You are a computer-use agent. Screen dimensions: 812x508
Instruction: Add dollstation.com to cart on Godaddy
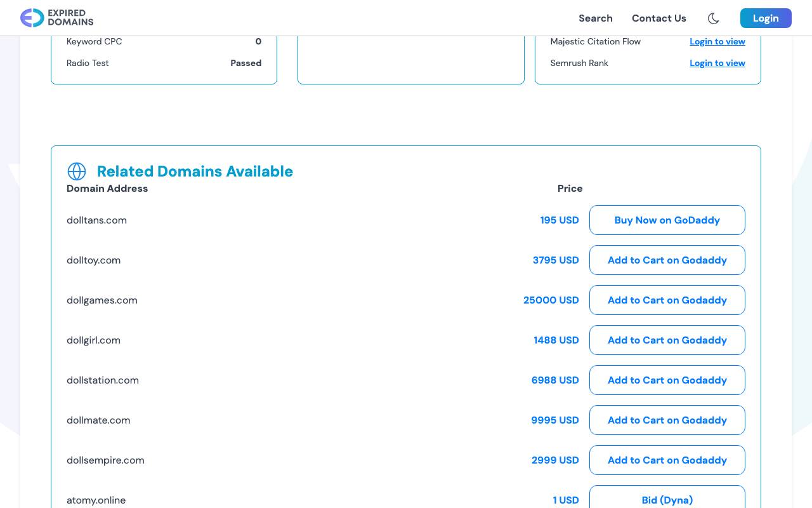(x=667, y=380)
